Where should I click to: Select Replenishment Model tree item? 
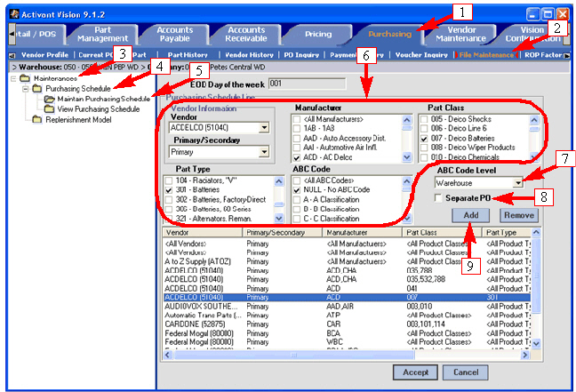78,120
